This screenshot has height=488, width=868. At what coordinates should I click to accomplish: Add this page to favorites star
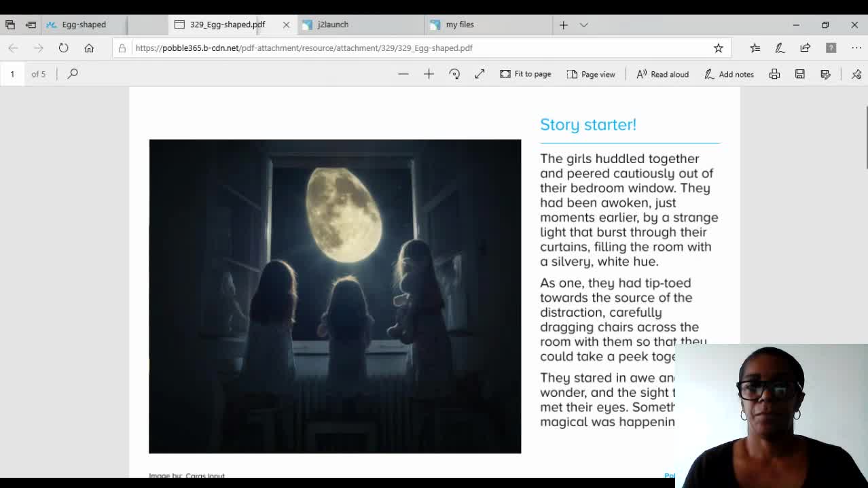[x=718, y=48]
